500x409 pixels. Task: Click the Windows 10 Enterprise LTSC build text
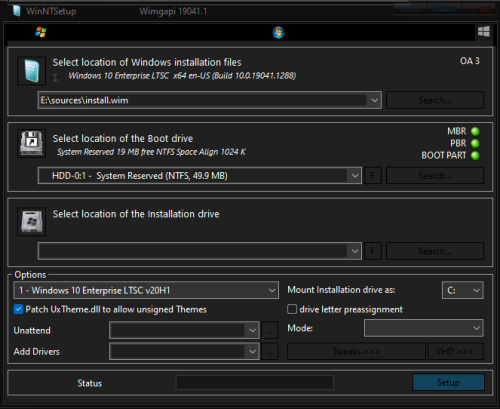182,76
